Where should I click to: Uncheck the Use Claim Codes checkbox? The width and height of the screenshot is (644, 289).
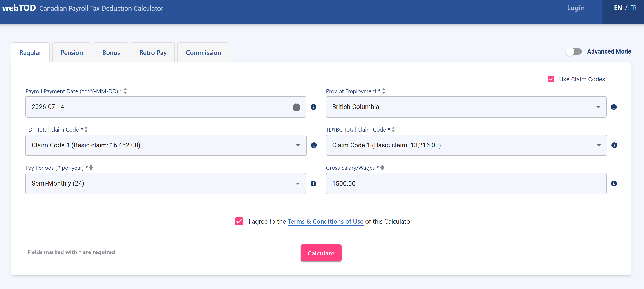coord(551,79)
